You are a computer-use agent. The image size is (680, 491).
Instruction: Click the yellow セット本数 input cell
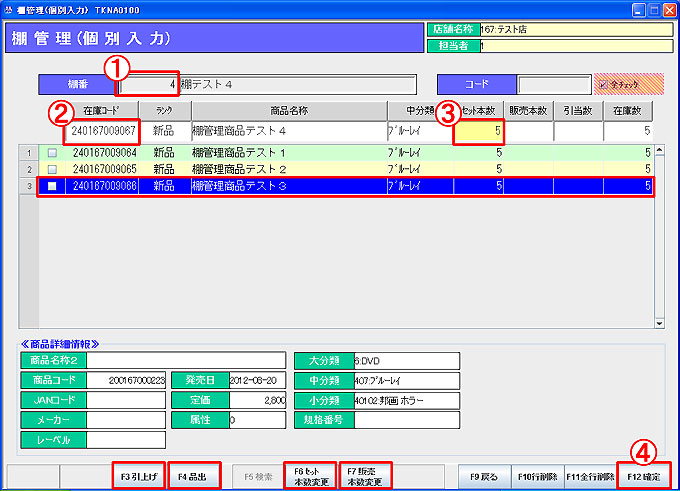(478, 131)
